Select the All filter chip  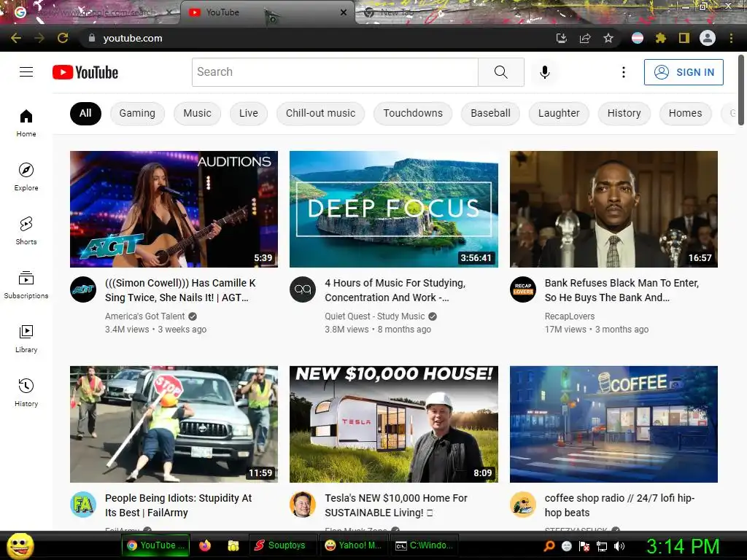coord(86,113)
